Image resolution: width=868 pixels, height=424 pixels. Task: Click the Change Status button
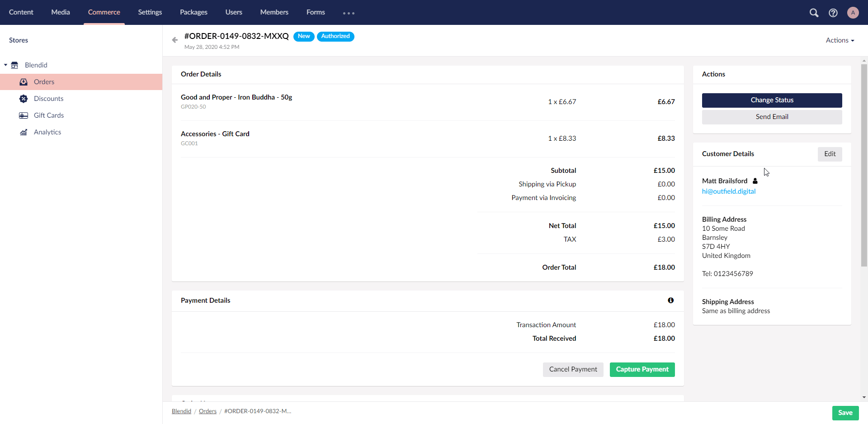coord(772,100)
